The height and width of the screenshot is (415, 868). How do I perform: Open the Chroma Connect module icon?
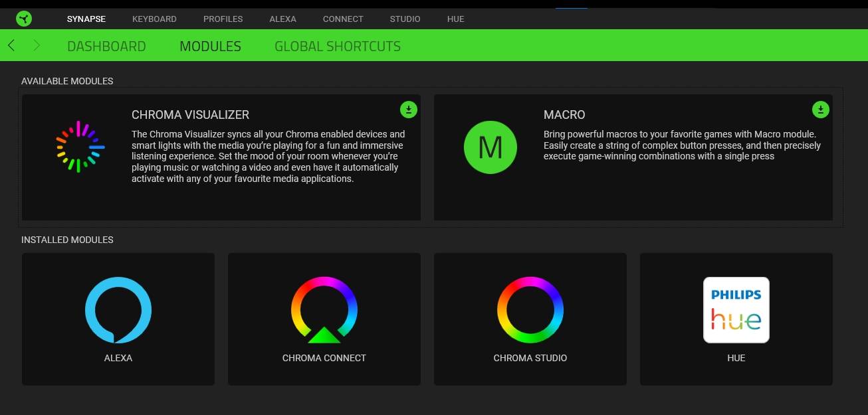[x=324, y=310]
